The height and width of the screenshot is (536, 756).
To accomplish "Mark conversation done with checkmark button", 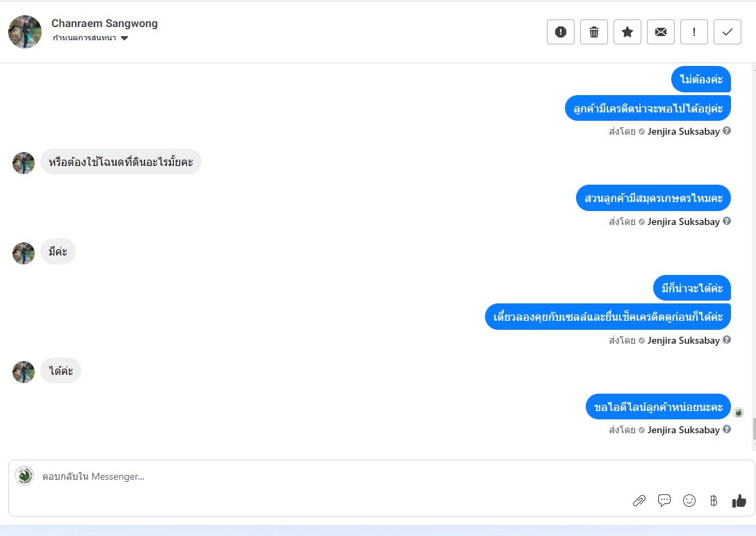I will 727,32.
